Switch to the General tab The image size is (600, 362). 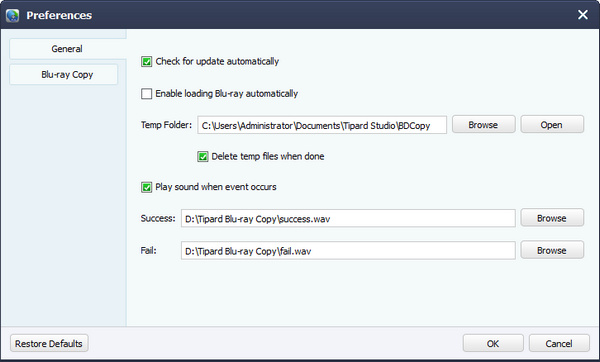tap(67, 49)
